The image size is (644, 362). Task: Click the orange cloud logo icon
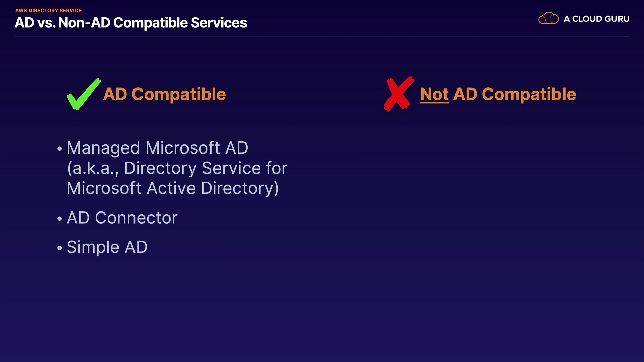coord(548,18)
